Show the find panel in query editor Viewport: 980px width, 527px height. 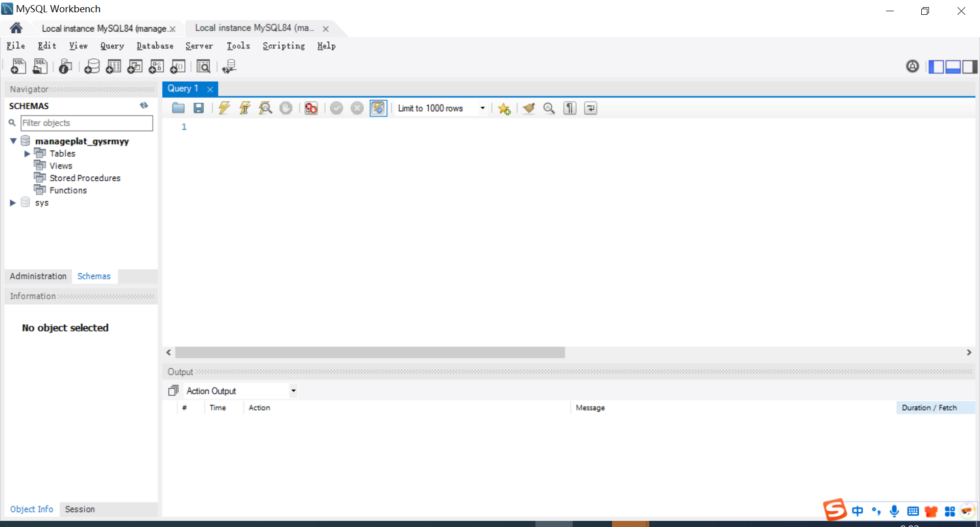click(x=549, y=108)
